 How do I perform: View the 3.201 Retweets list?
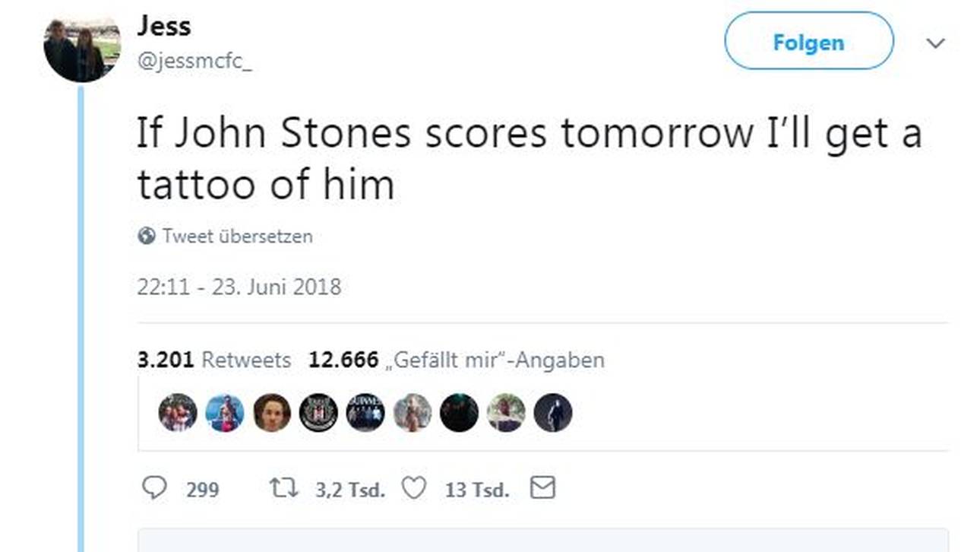(214, 360)
